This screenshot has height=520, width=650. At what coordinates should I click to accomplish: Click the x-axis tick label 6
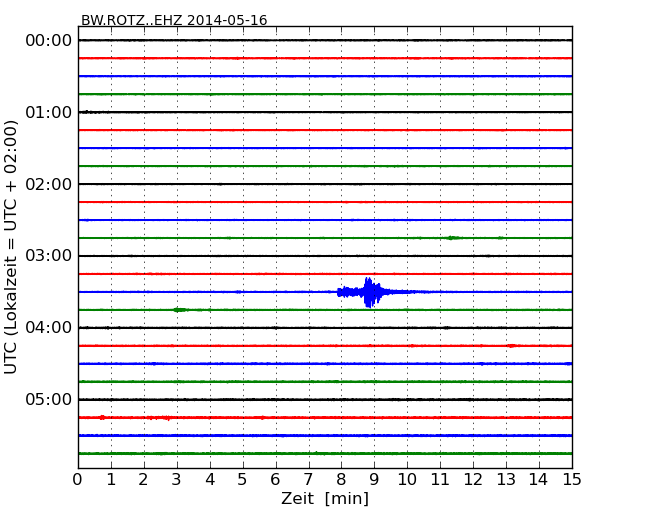pyautogui.click(x=275, y=480)
